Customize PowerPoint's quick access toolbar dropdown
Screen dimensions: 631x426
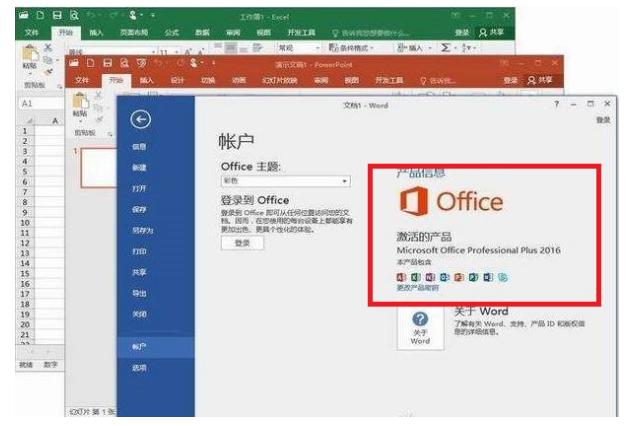coord(213,63)
